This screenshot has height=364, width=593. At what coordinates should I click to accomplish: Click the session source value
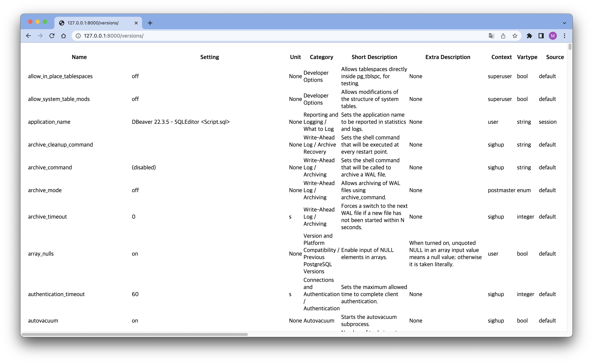(x=548, y=122)
